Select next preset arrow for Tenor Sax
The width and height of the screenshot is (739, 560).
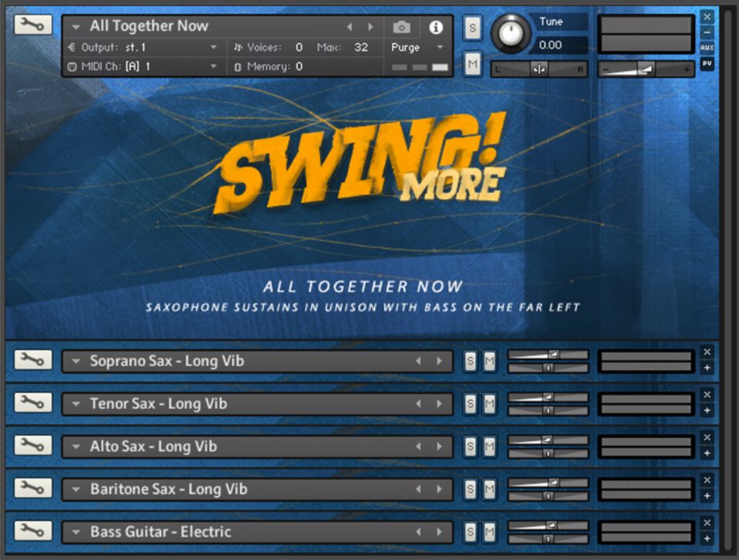coord(440,404)
